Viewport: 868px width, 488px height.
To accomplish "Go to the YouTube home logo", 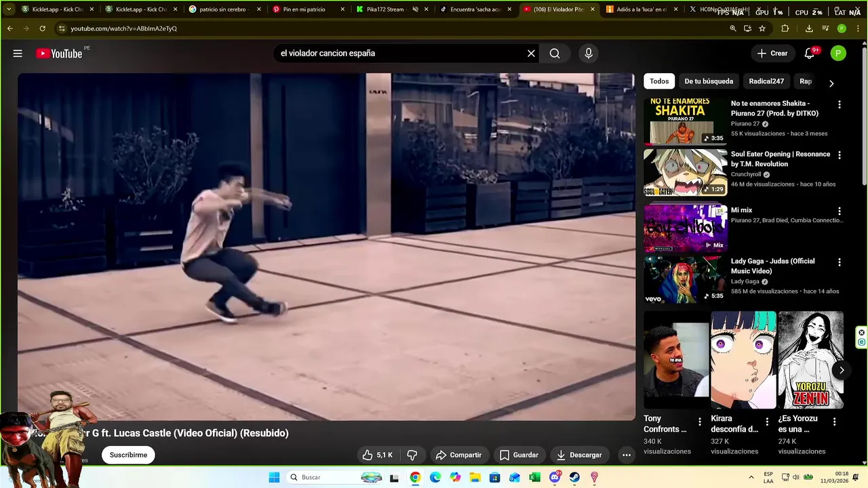I will pyautogui.click(x=59, y=54).
